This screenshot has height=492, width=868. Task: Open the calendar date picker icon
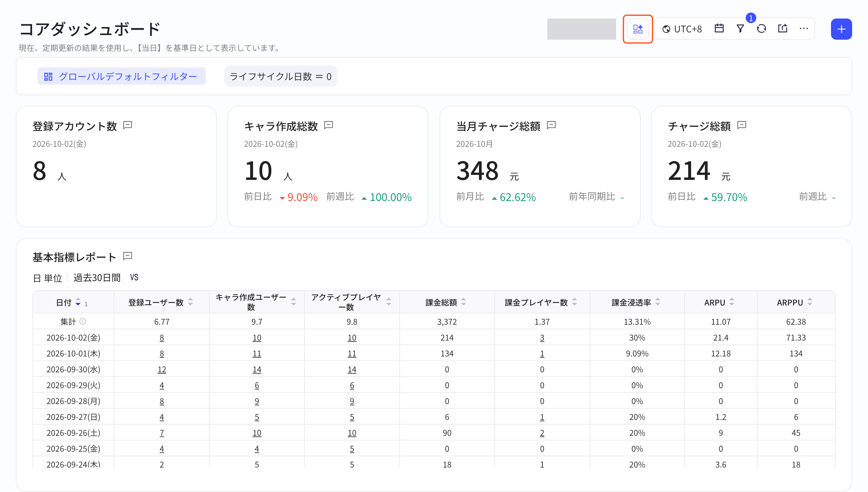pos(719,29)
